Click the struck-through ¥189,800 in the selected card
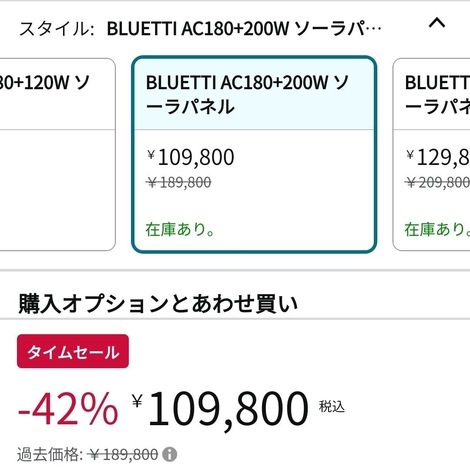 [179, 182]
